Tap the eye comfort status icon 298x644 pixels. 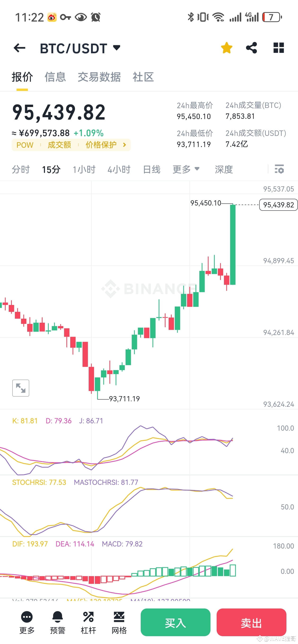[81, 17]
